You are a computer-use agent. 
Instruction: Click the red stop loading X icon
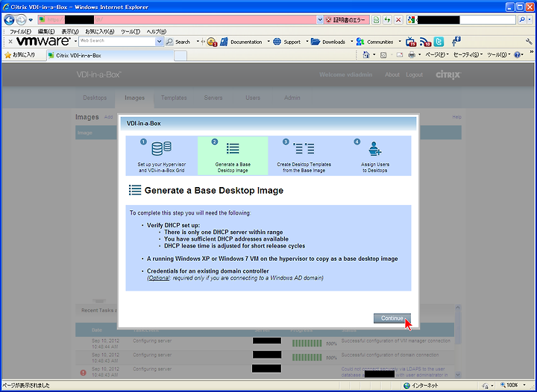coord(398,20)
